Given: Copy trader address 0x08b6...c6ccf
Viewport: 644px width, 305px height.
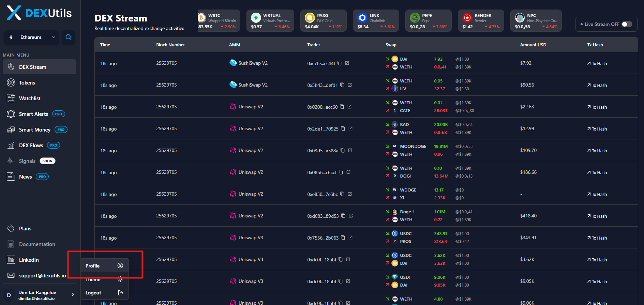Looking at the screenshot, I should click(341, 172).
